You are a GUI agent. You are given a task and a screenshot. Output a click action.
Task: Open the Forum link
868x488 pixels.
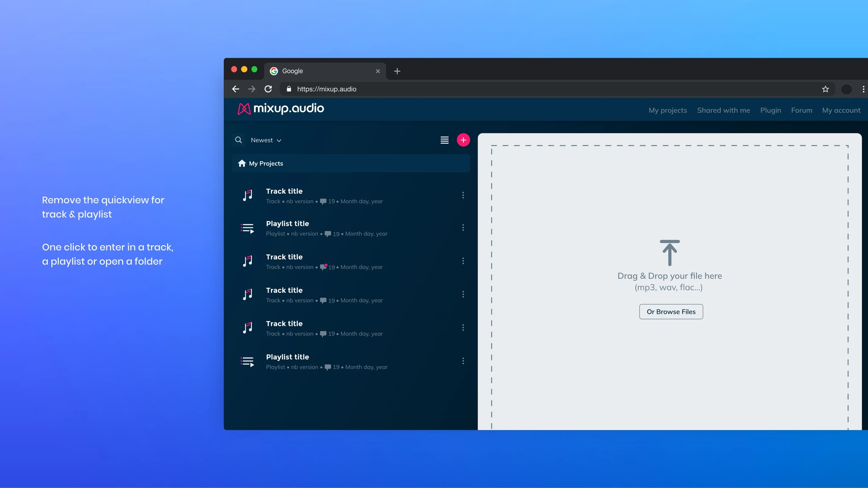pos(801,110)
